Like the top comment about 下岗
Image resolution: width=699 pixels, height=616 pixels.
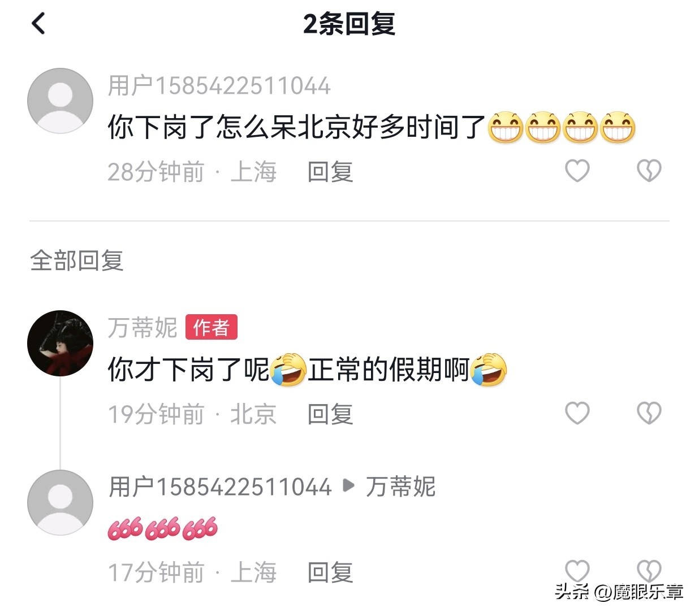coord(577,171)
